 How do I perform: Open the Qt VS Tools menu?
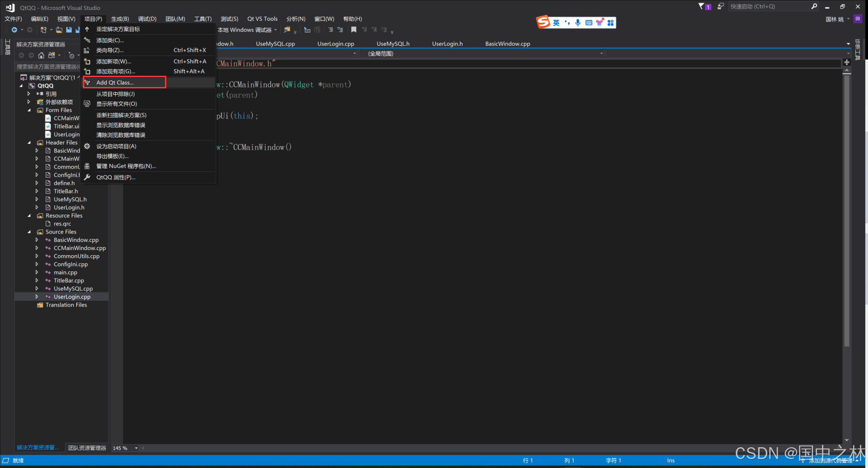coord(262,19)
